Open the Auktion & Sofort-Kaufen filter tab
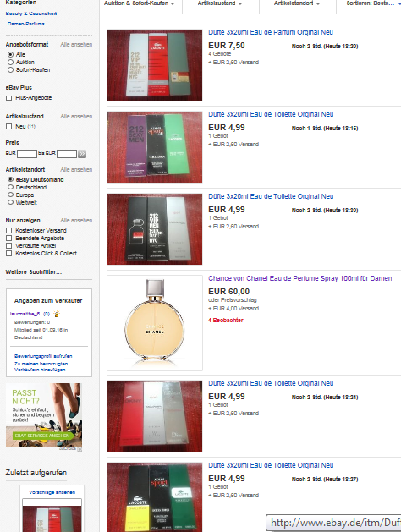Image resolution: width=401 pixels, height=532 pixels. pyautogui.click(x=139, y=4)
